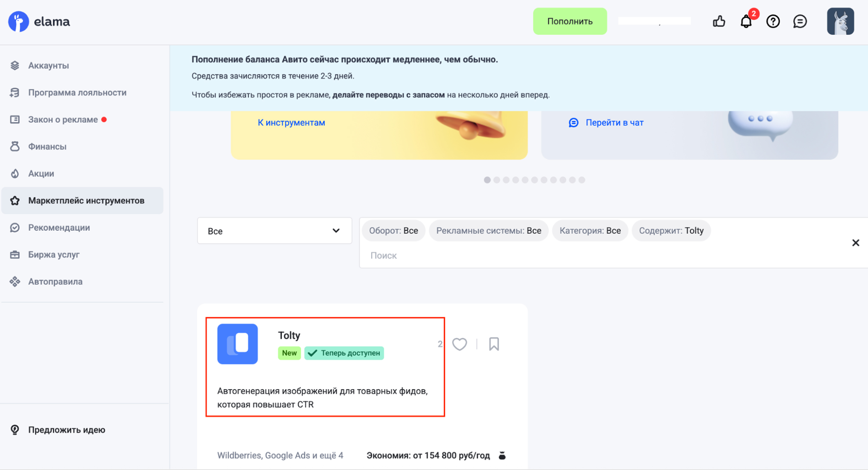
Task: Open the chat messages icon in header
Action: point(800,22)
